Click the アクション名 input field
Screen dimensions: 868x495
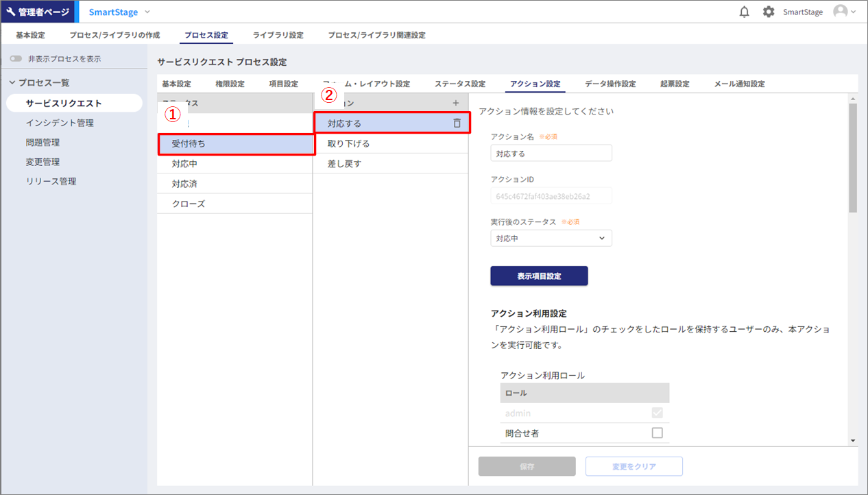[x=551, y=154]
